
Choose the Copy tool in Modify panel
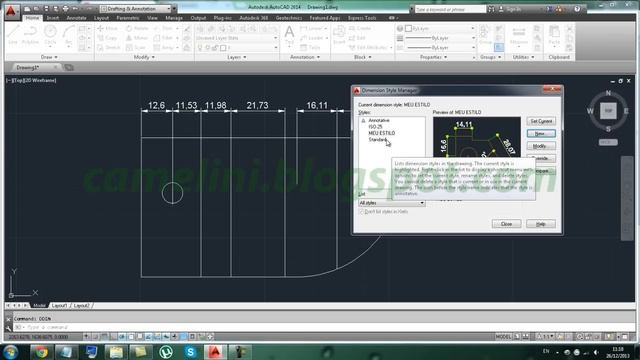pyautogui.click(x=107, y=38)
